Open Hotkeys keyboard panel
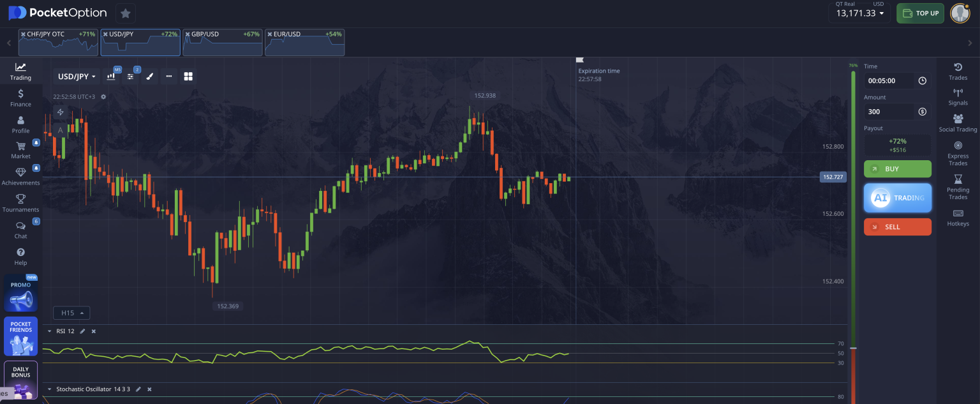The image size is (980, 404). (958, 218)
